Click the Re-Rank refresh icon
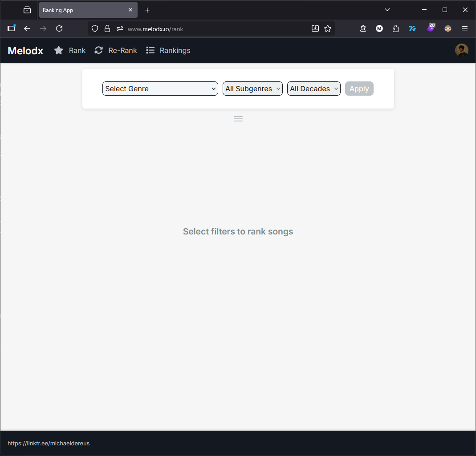 pos(99,51)
